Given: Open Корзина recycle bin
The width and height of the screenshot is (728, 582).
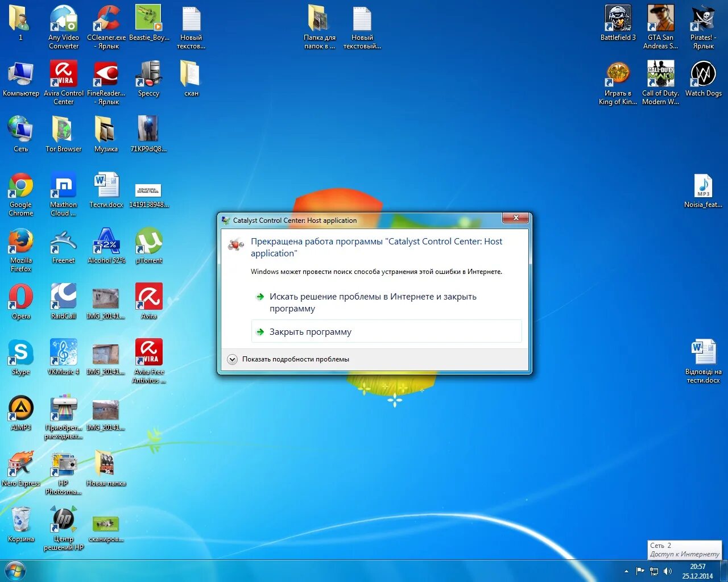Looking at the screenshot, I should click(x=21, y=524).
